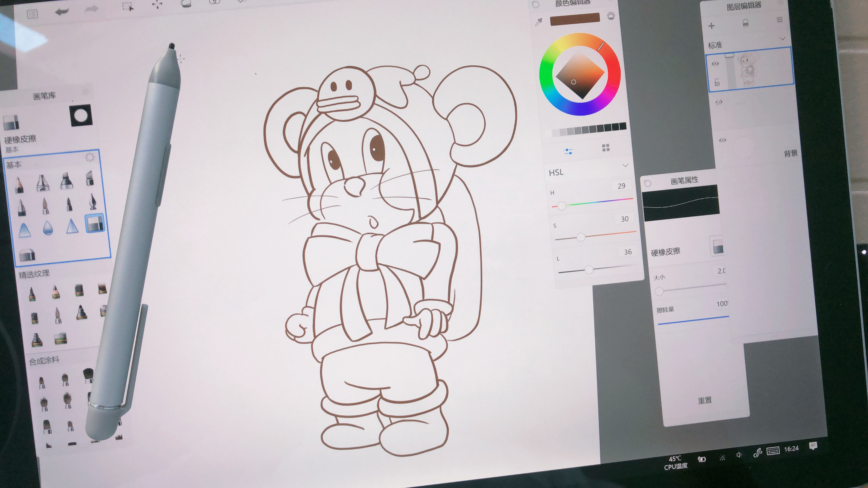
Task: Switch to the color sliders tab
Action: click(x=569, y=151)
